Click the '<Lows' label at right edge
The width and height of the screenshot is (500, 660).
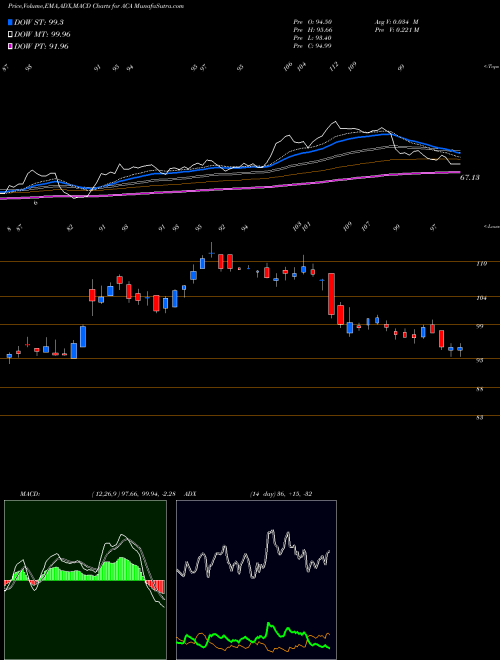(x=492, y=227)
